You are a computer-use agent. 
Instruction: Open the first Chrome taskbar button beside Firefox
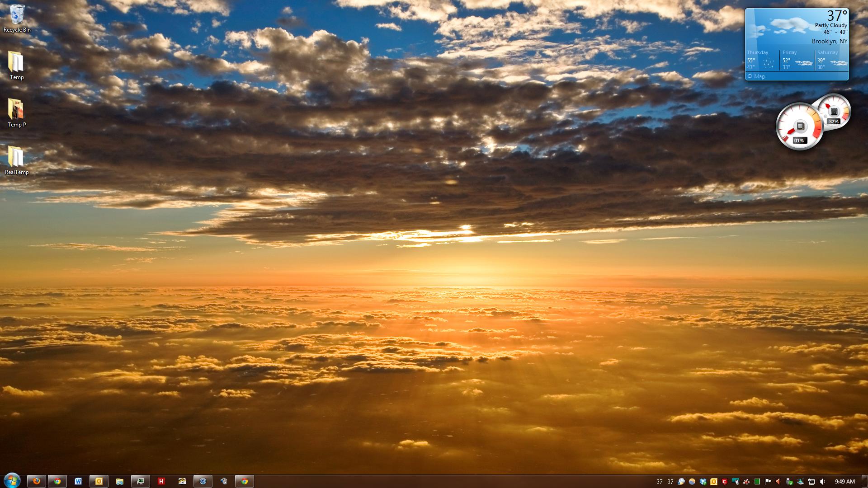click(57, 481)
